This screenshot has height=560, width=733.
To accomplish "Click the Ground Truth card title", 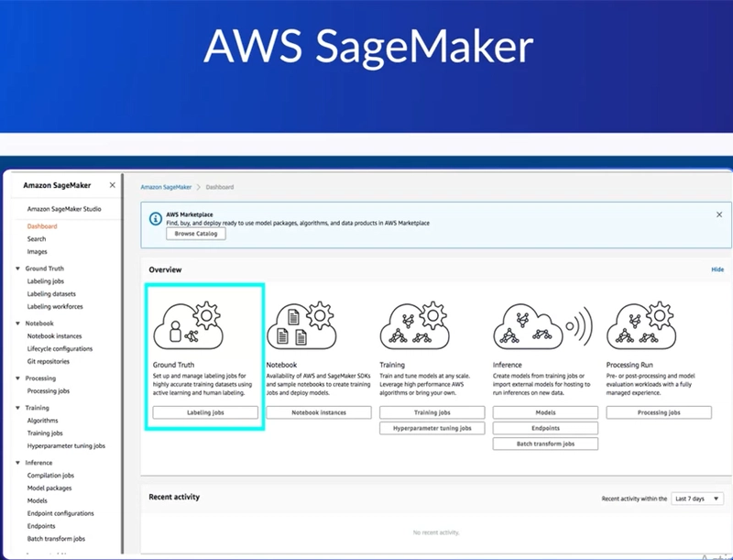I will 173,365.
